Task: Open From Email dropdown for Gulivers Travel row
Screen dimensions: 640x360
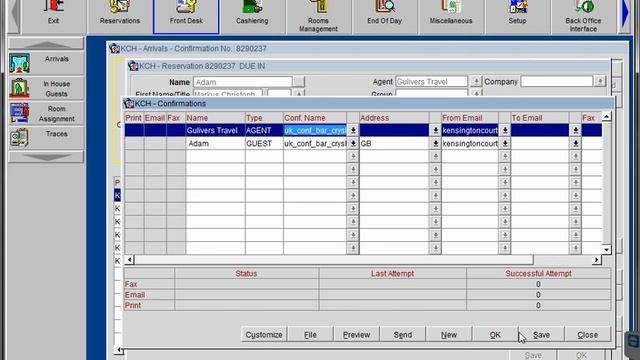Action: coord(505,131)
